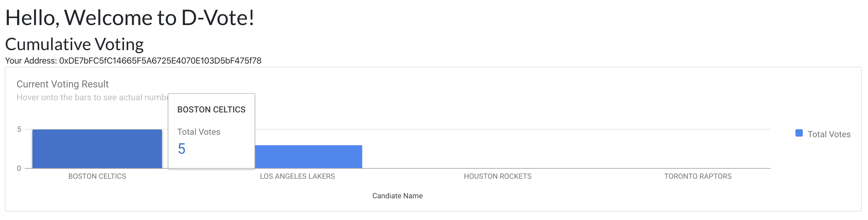Click the "Hello, Welcome to D-Vote!" heading
Viewport: 868px width, 220px height.
130,17
